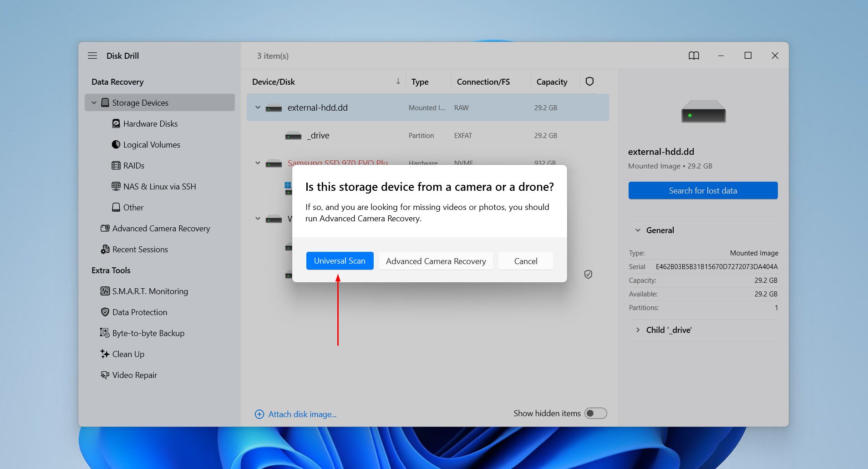Select Data Protection in Extra Tools
This screenshot has width=868, height=469.
(139, 312)
